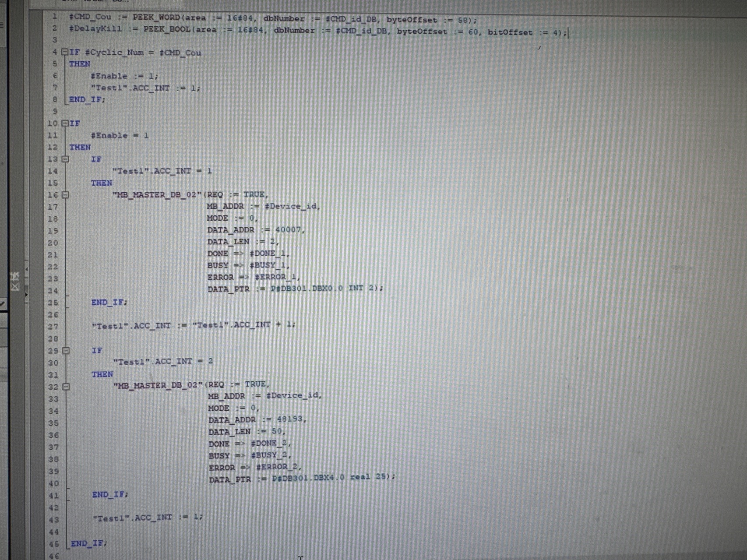This screenshot has width=747, height=560.
Task: Click "Test1".ACC_INT = 2 condition on line 30
Action: coord(163,362)
